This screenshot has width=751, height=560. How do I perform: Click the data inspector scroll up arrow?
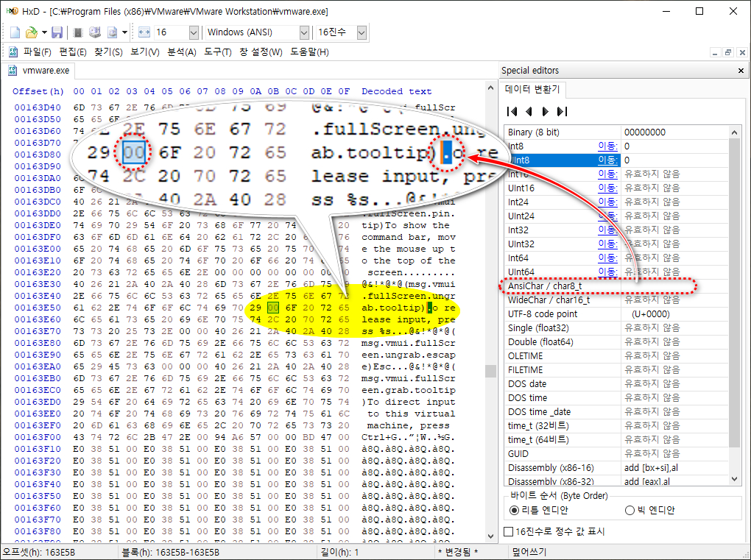735,132
